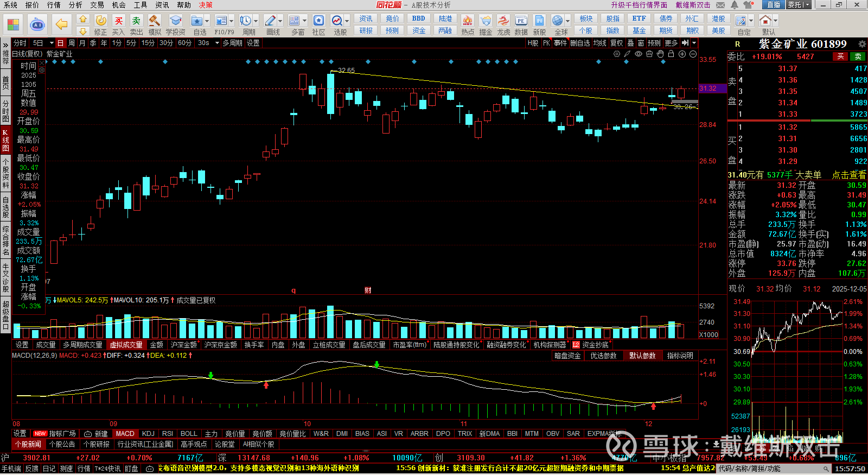Click the stock code search input field
This screenshot has height=475, width=868.
[x=769, y=468]
